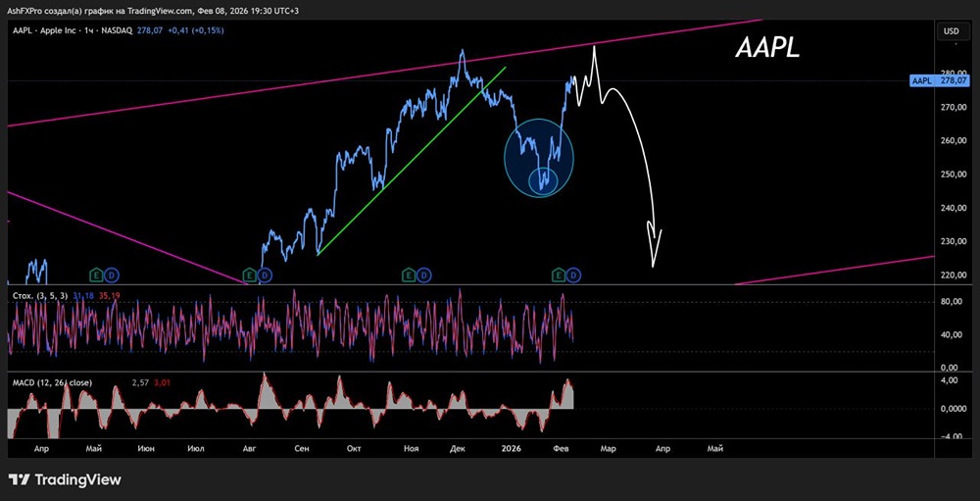
Task: Click the Дек label on the time axis
Action: point(458,448)
